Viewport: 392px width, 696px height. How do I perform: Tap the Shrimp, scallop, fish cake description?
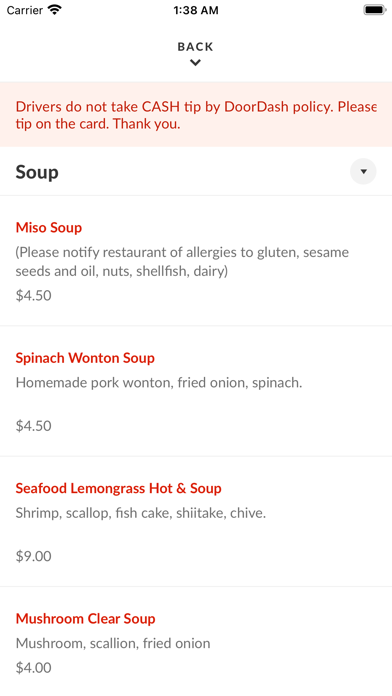pyautogui.click(x=141, y=513)
